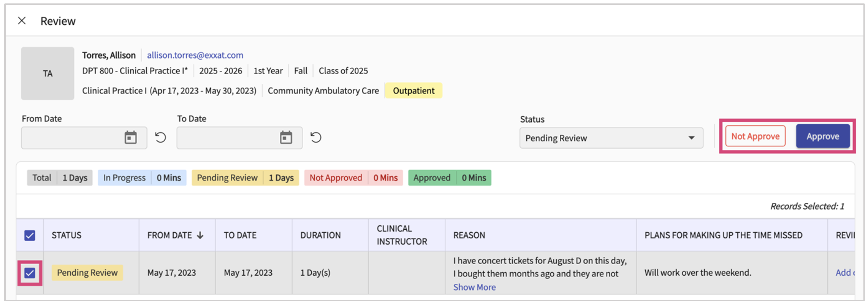868x305 pixels.
Task: Click the Status dropdown arrow
Action: (691, 138)
